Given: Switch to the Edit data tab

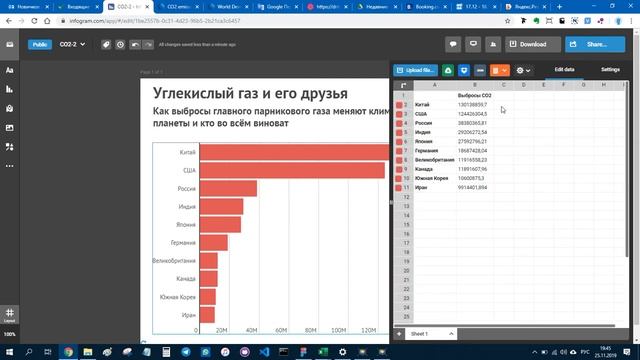Looking at the screenshot, I should pos(564,69).
